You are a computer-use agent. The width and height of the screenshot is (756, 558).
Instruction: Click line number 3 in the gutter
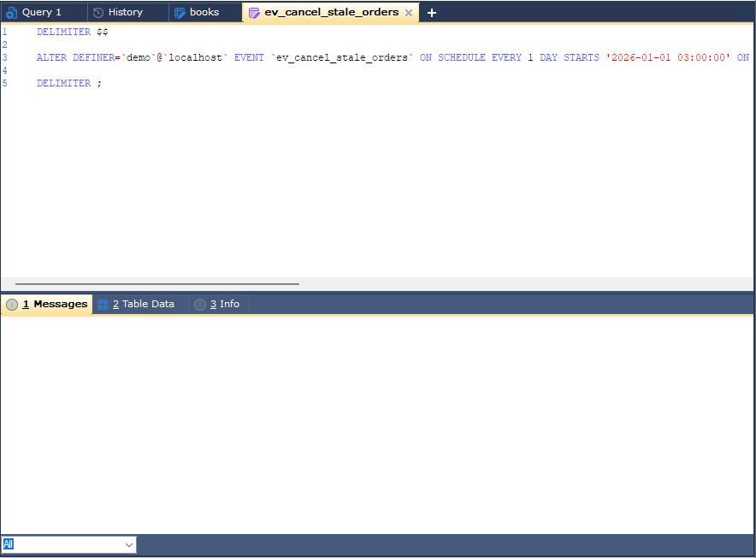(5, 57)
